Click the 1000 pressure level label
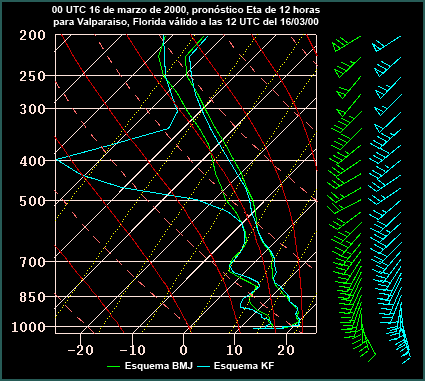 (x=29, y=327)
